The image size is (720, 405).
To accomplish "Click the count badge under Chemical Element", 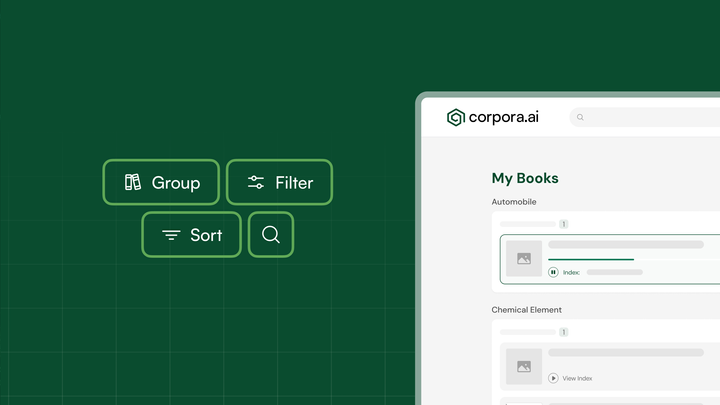I will click(x=564, y=332).
